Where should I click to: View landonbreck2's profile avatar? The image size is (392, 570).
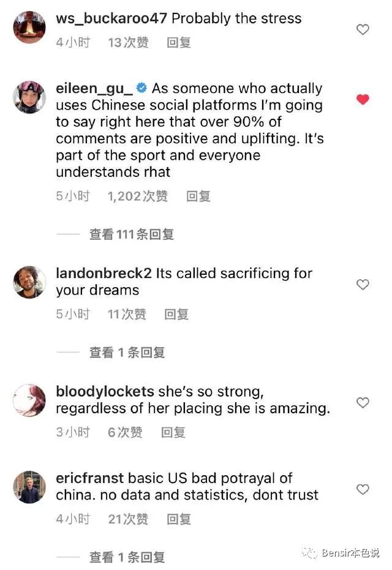(29, 282)
